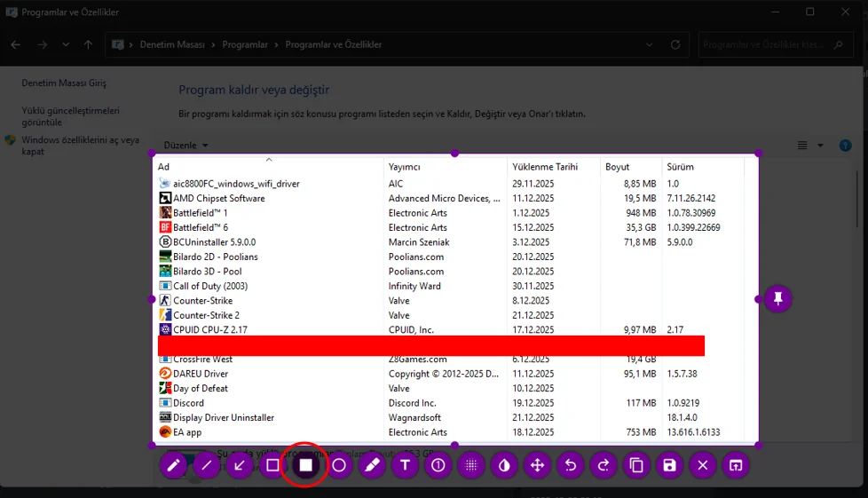
Task: Sort by the Yayımcı column header
Action: click(x=445, y=167)
